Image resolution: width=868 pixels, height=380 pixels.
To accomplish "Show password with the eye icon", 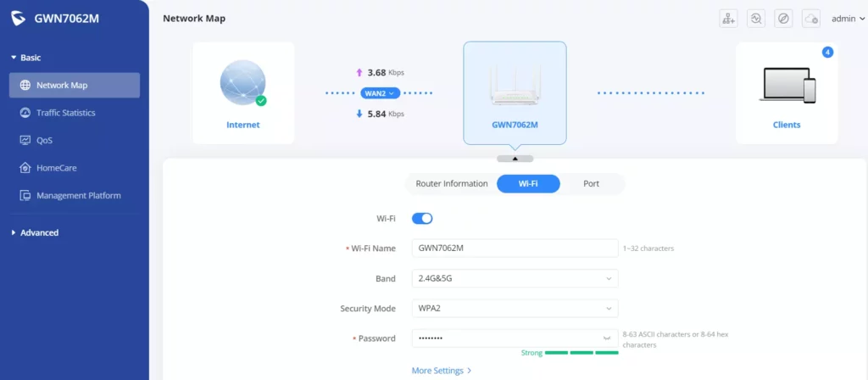I will [x=607, y=338].
